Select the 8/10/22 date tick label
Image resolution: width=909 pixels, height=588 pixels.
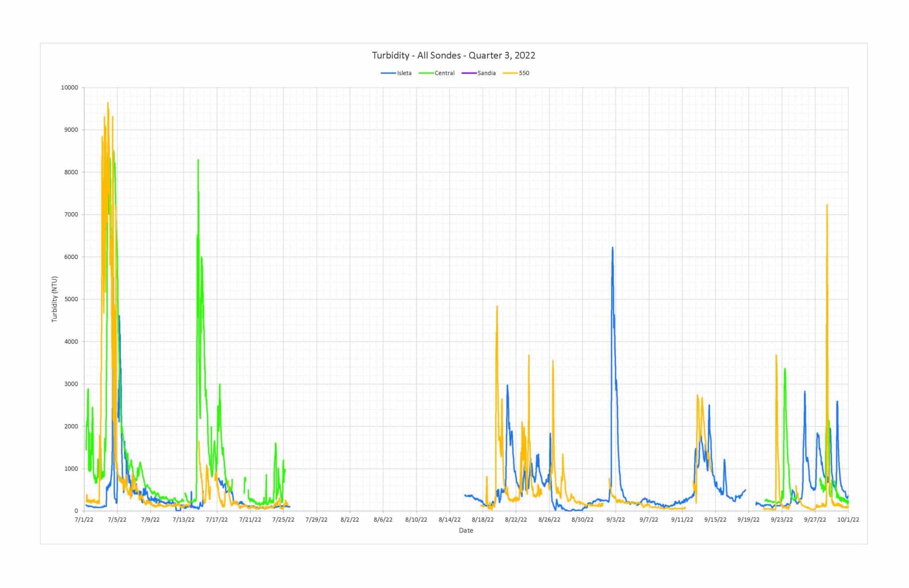(416, 520)
